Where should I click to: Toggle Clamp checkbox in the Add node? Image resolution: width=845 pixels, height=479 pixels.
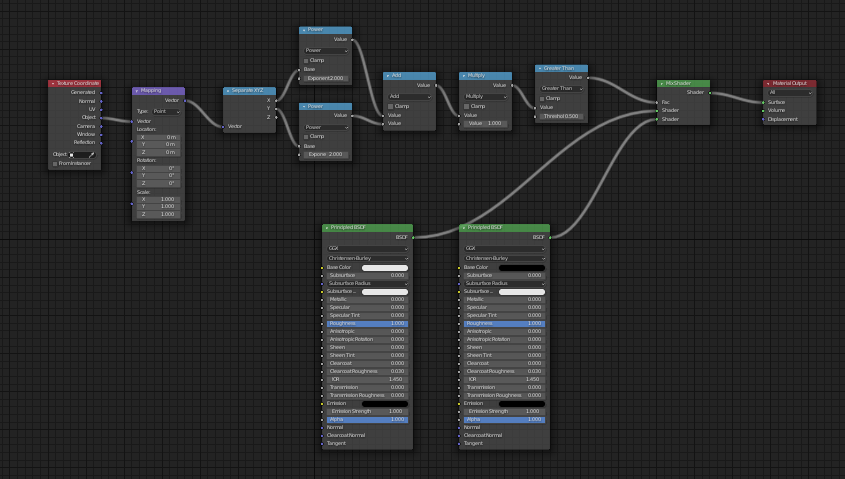click(x=391, y=107)
